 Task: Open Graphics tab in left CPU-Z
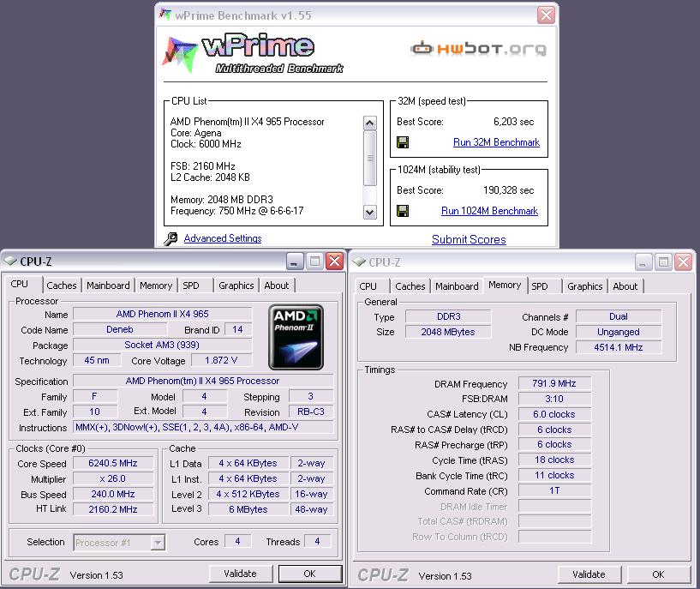click(x=236, y=285)
